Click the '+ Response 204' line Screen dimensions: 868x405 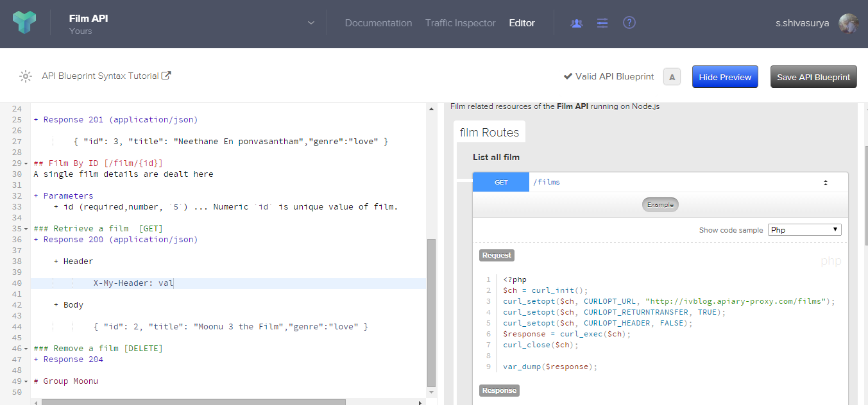pyautogui.click(x=69, y=360)
